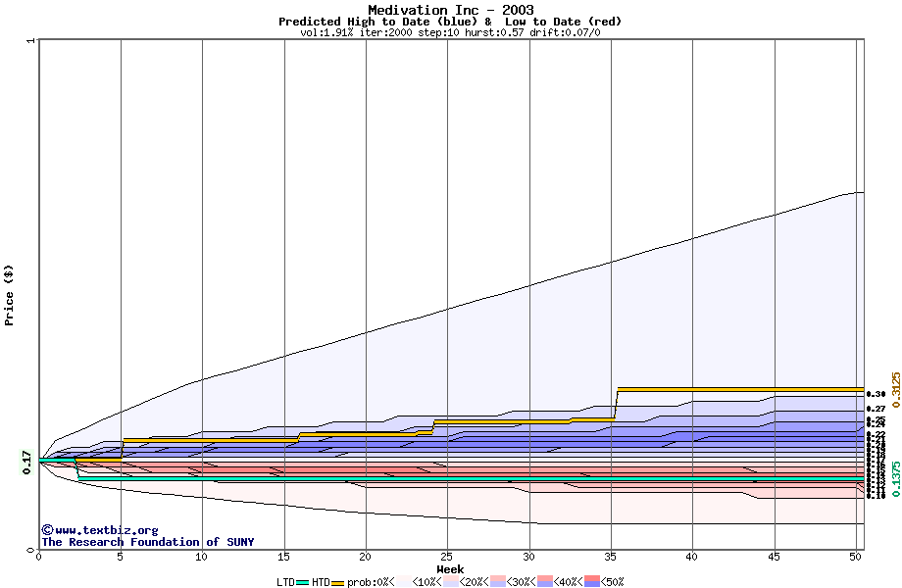
Task: Click the 0.30 contour label on right
Action: point(877,394)
